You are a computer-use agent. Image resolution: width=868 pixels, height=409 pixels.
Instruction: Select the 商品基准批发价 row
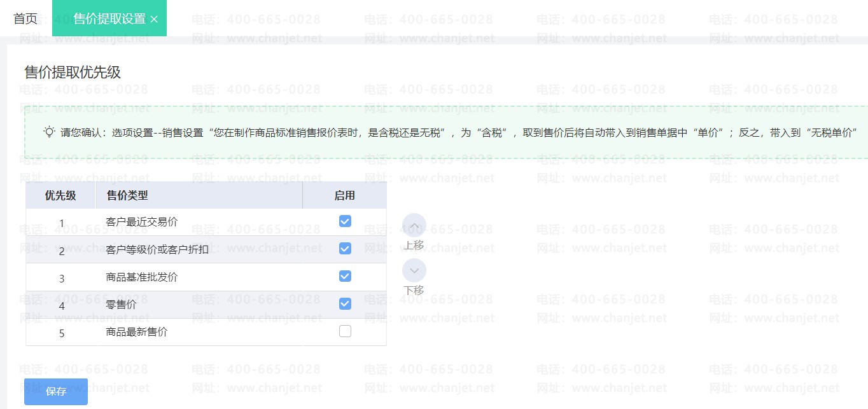(x=206, y=277)
